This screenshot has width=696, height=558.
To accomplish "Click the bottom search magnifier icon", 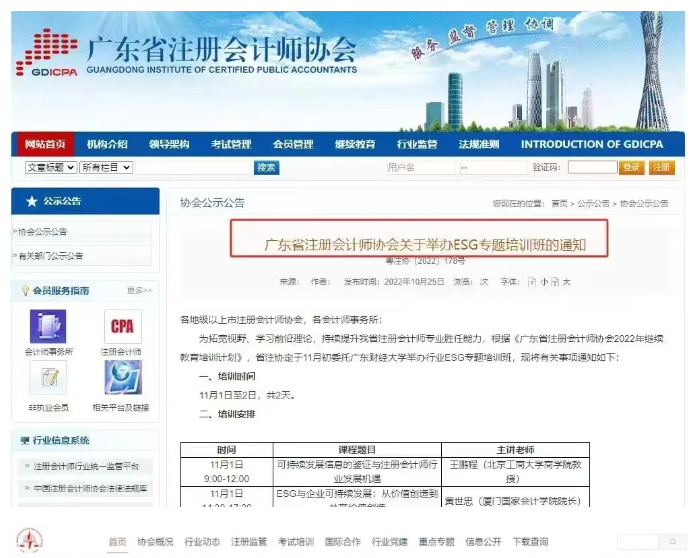I will tap(673, 542).
